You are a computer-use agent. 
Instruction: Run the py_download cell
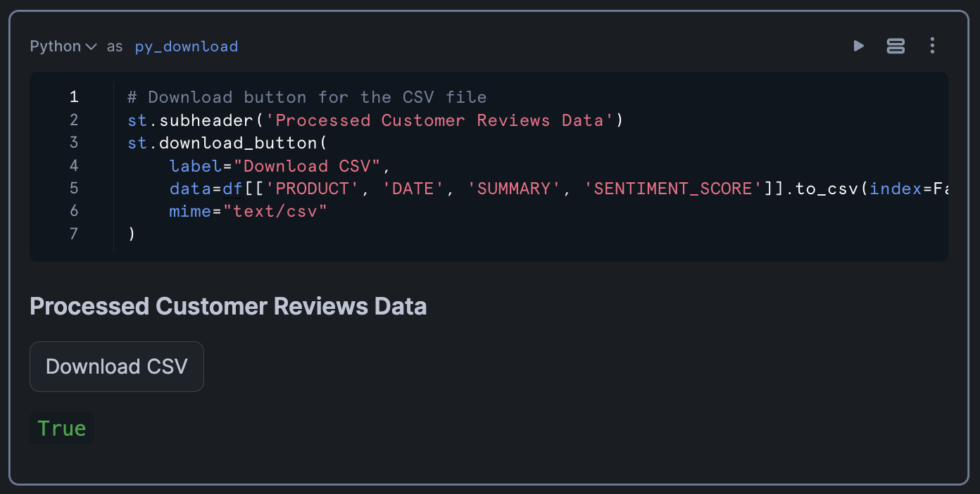[858, 46]
